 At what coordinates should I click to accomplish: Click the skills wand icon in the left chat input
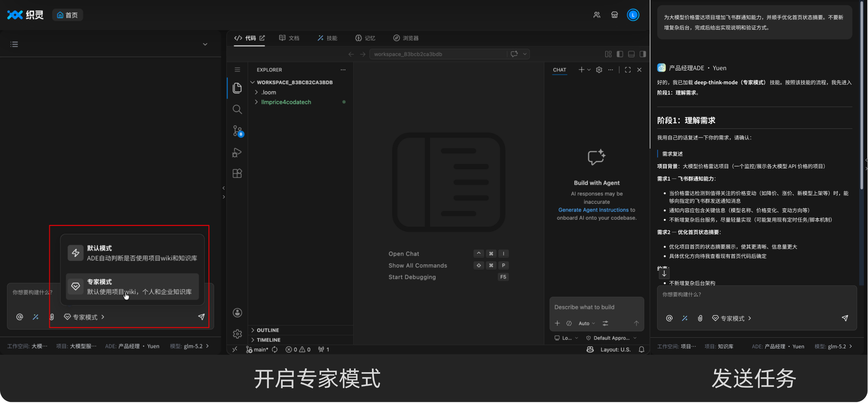(x=35, y=317)
